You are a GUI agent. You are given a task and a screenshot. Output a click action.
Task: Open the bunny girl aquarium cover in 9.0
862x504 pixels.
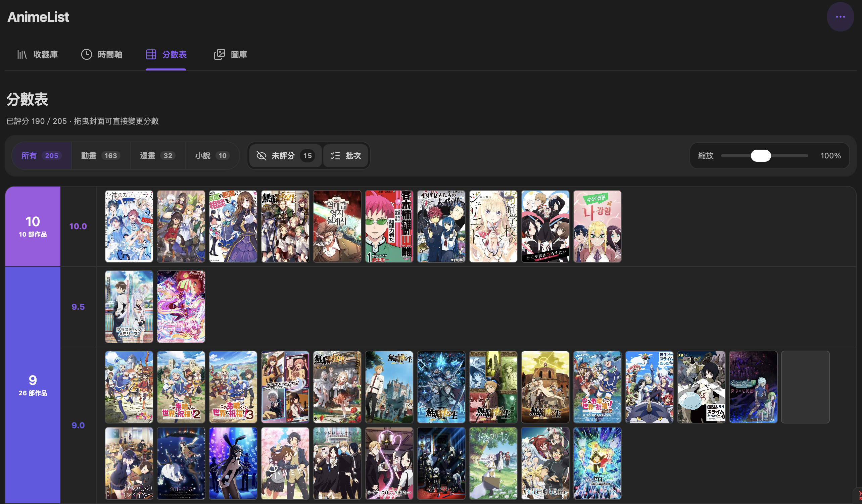(x=233, y=464)
